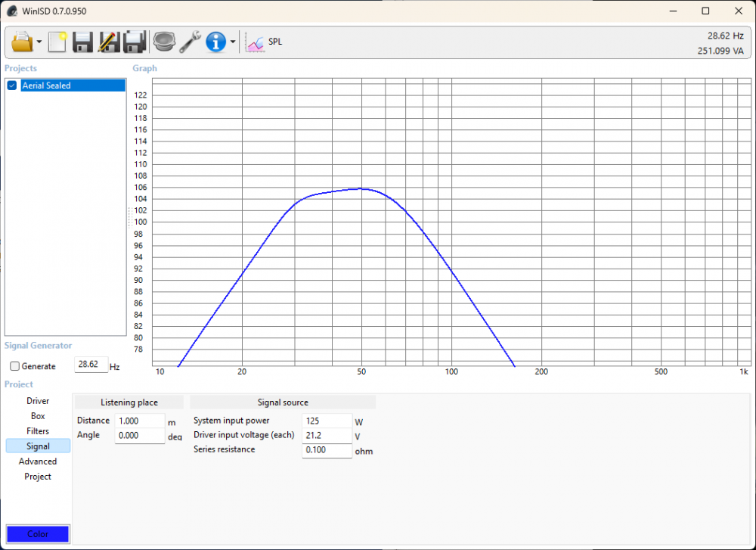Open the SPL graph type selector

265,42
